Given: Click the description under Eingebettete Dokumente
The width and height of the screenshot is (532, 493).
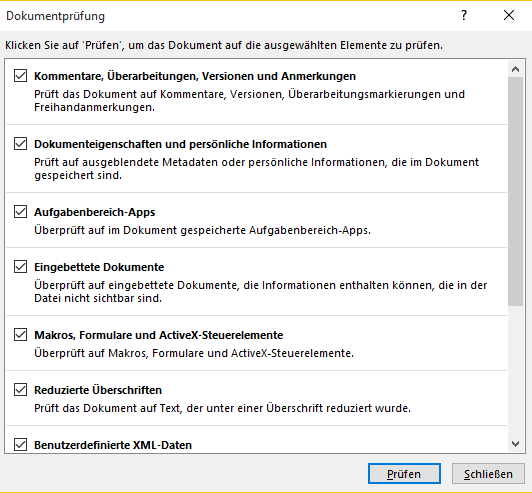Looking at the screenshot, I should coord(261,291).
